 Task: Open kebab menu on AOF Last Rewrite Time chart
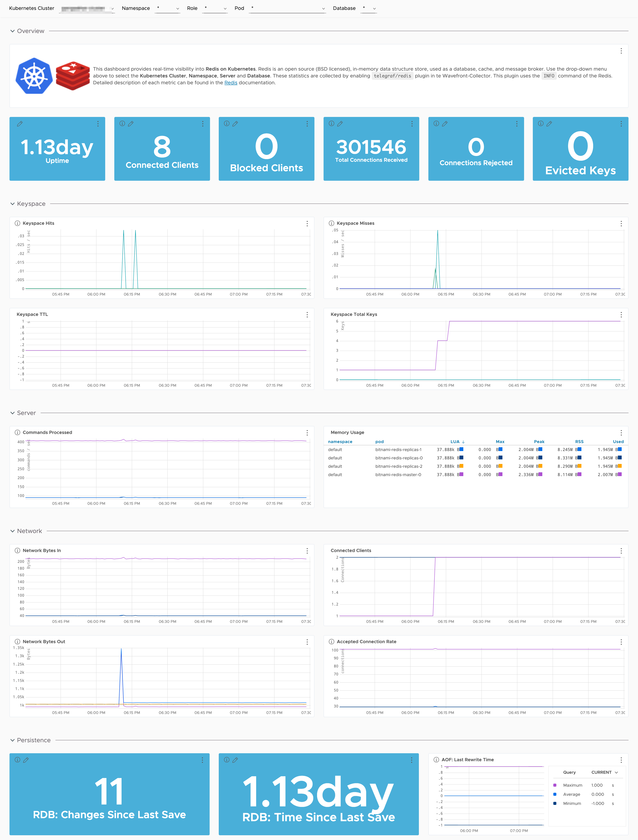(621, 760)
